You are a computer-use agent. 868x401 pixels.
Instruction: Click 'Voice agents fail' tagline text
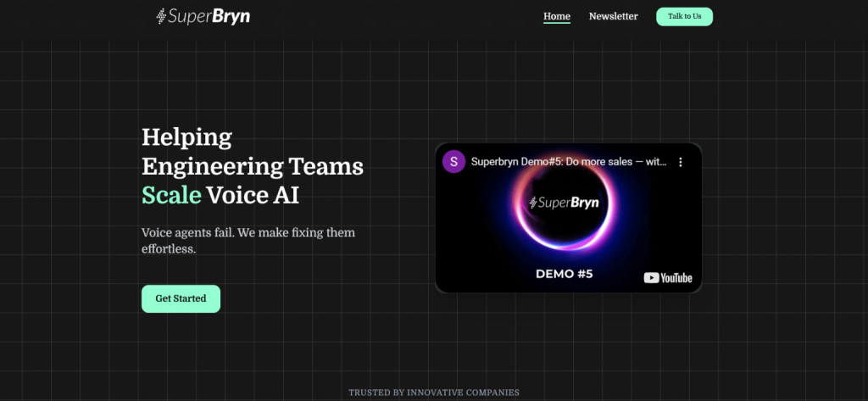pos(248,241)
